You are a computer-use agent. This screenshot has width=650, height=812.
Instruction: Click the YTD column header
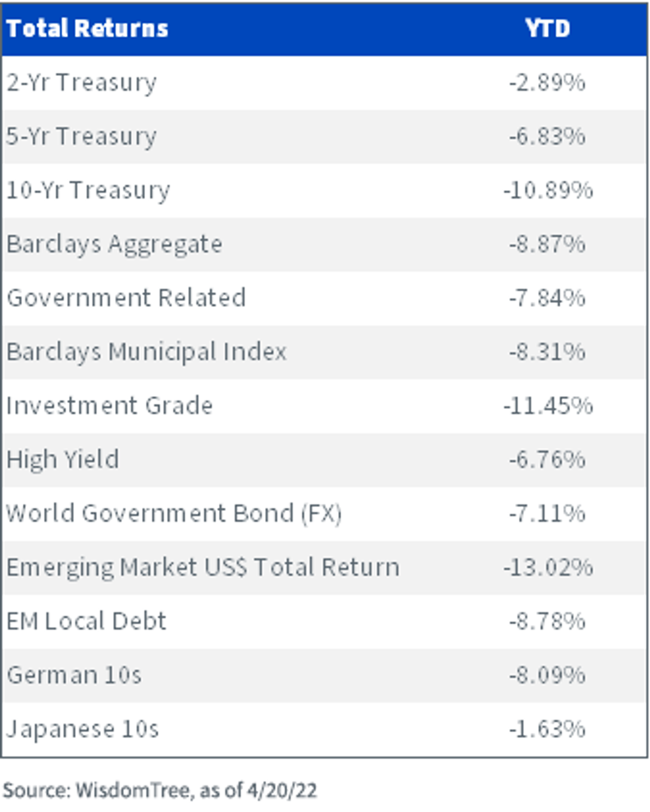(x=548, y=28)
